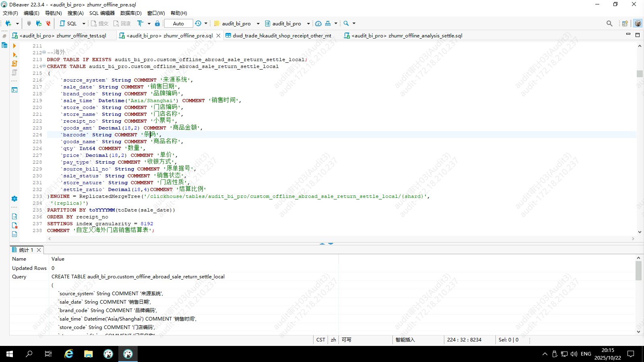644x362 pixels.
Task: Click the editor settings gear icon
Action: (14, 199)
